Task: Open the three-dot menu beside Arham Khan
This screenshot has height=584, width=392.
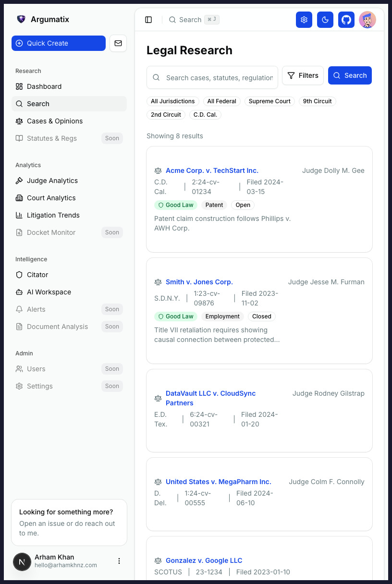Action: coord(119,561)
